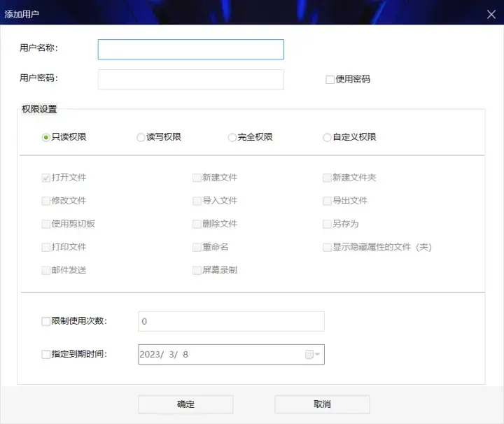The width and height of the screenshot is (504, 424).
Task: Open the expiry date calendar dropdown
Action: (312, 354)
